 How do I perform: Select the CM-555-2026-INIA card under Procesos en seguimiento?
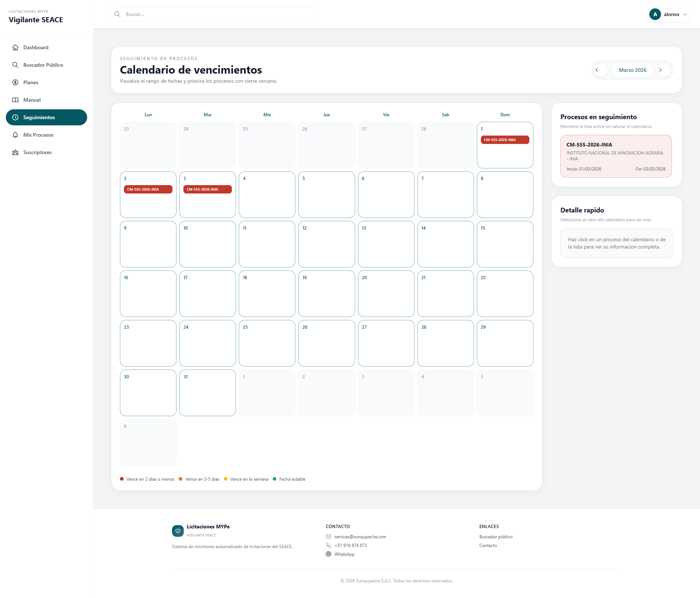pyautogui.click(x=615, y=156)
